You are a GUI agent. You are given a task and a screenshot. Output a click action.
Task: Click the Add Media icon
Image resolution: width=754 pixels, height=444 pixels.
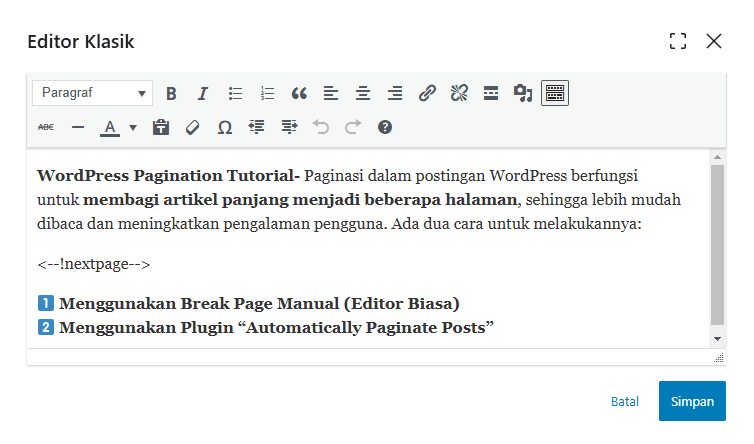(523, 93)
